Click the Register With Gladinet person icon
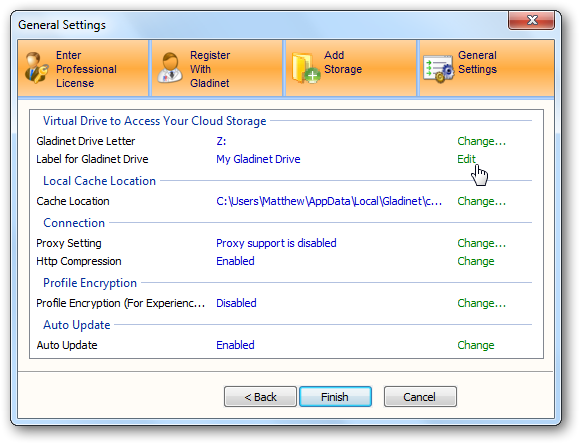Screen dimensions: 580x444 coord(170,68)
